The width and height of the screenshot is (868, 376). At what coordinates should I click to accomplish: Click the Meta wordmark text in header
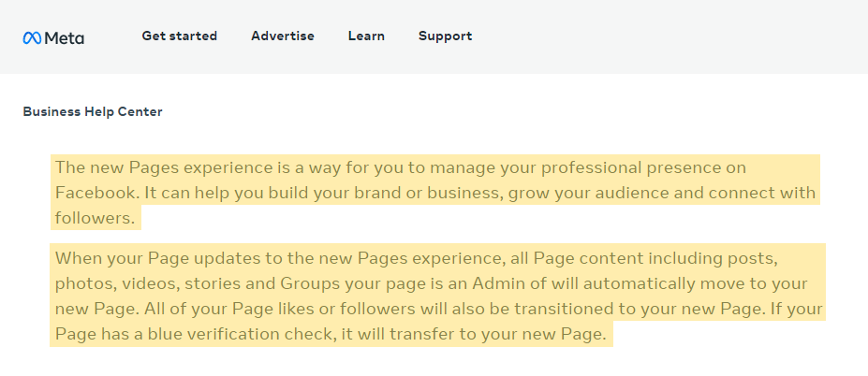[x=65, y=37]
